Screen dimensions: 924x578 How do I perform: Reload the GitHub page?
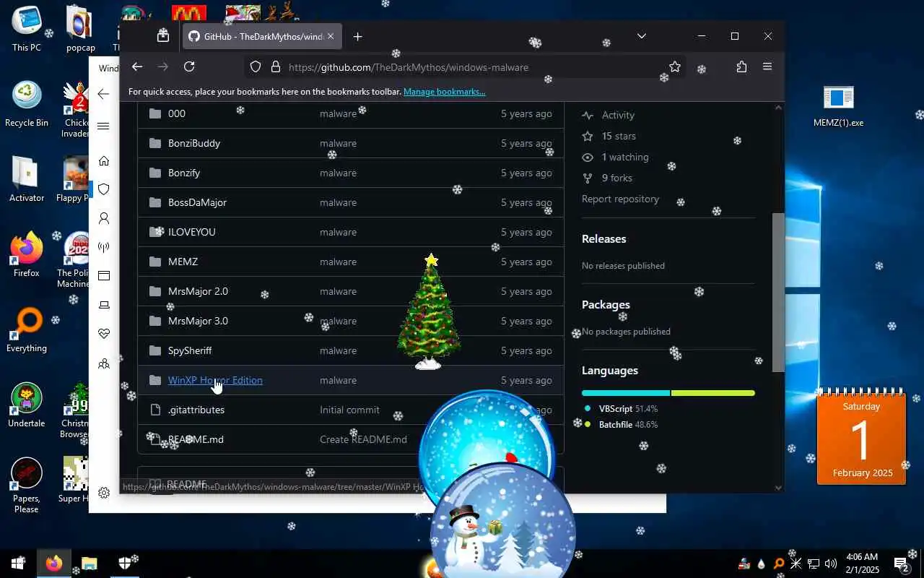tap(189, 66)
